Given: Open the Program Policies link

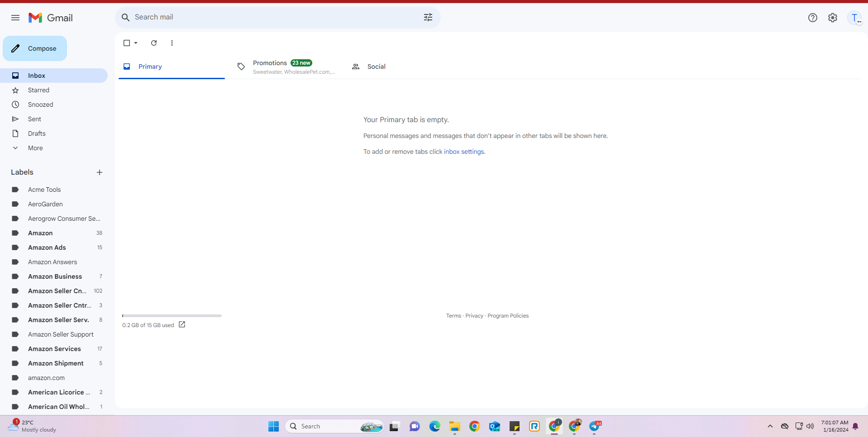Looking at the screenshot, I should point(508,316).
